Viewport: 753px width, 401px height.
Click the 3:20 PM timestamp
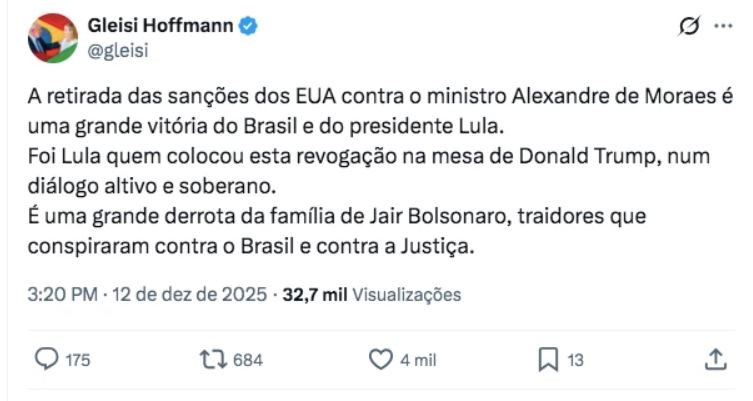pyautogui.click(x=59, y=295)
